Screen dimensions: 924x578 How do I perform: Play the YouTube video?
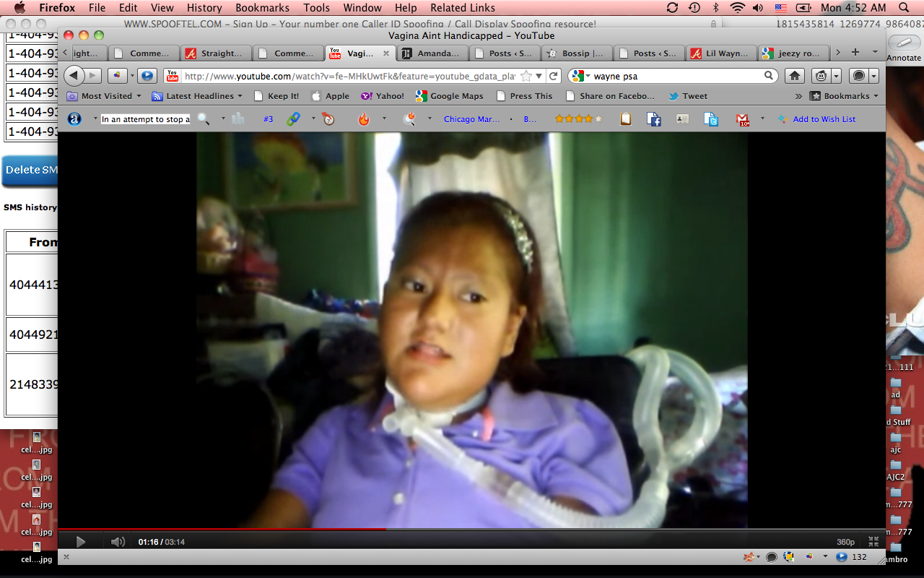[81, 542]
